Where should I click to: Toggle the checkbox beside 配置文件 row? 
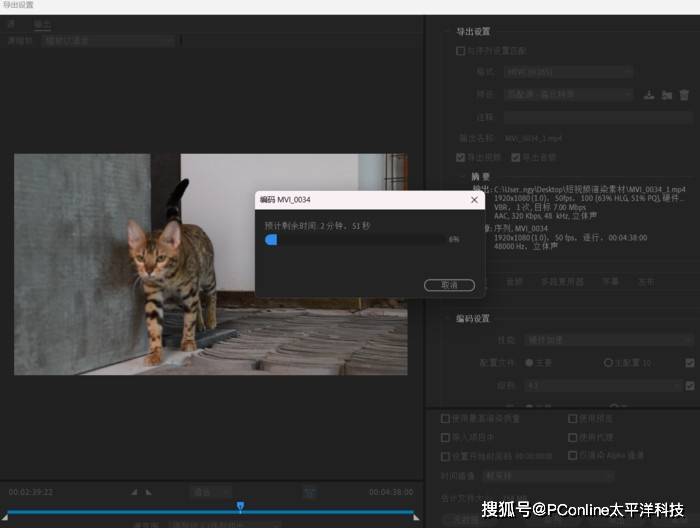pyautogui.click(x=690, y=363)
